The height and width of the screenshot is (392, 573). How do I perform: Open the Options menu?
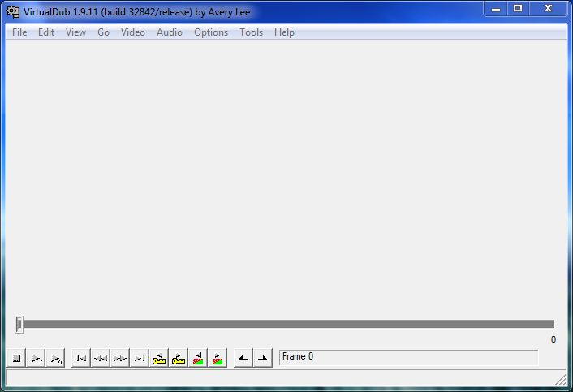211,32
